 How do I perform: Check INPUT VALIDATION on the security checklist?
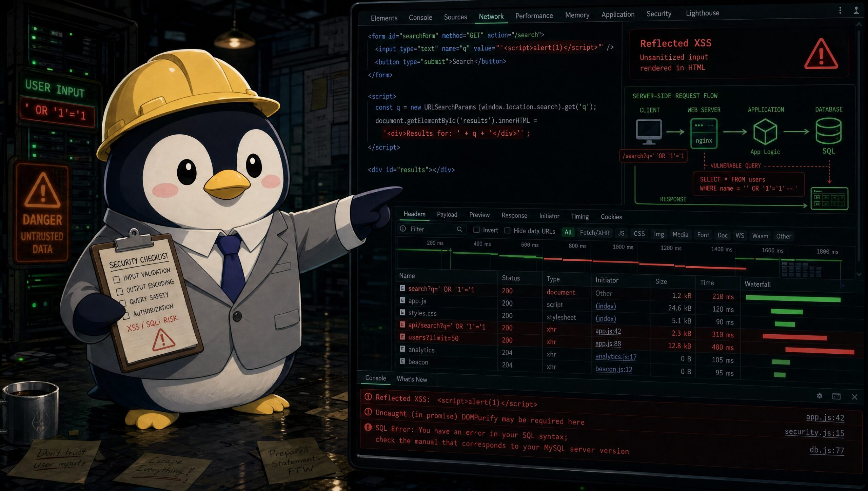(x=117, y=279)
